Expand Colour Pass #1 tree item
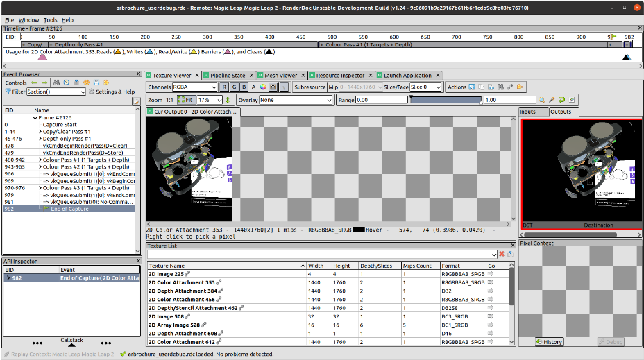This screenshot has width=644, height=360. pyautogui.click(x=40, y=160)
